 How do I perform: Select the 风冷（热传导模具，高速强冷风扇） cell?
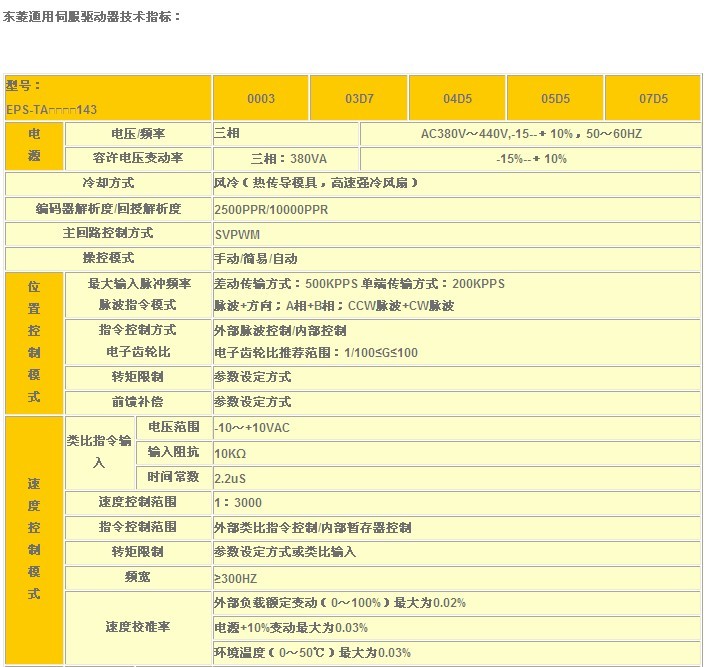click(x=457, y=183)
